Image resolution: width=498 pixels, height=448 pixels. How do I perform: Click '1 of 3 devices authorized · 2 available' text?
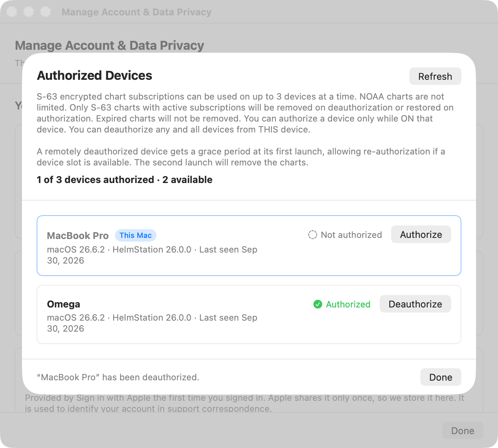[124, 180]
